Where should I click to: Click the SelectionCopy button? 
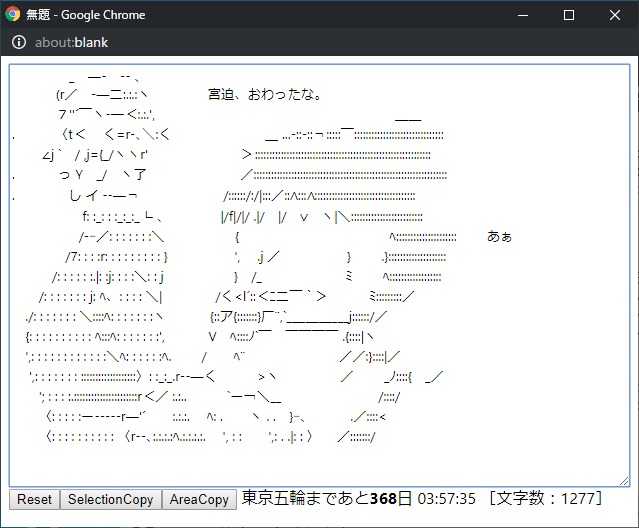point(110,500)
